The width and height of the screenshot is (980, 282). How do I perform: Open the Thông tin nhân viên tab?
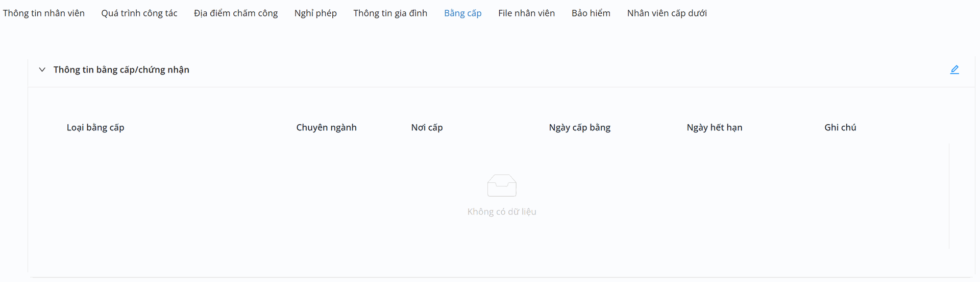[x=44, y=13]
